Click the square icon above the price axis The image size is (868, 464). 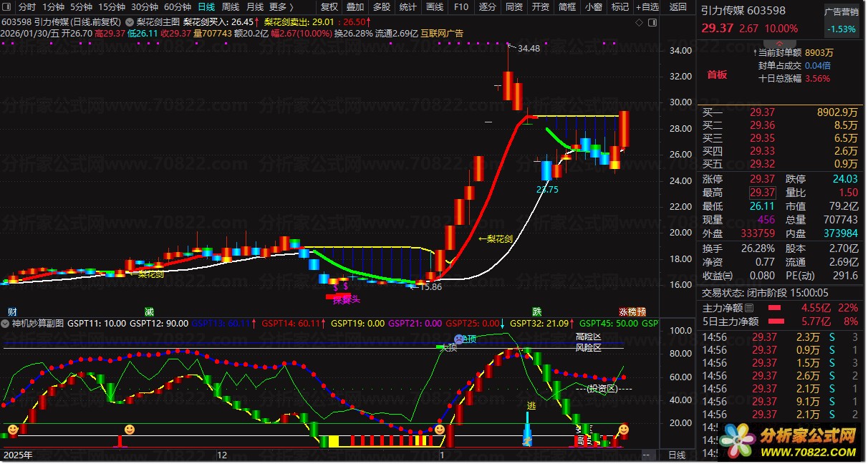pos(652,21)
